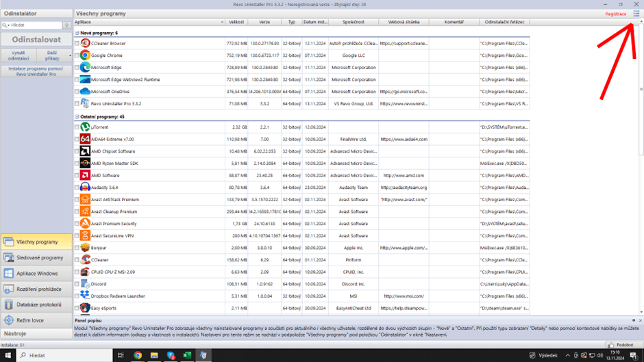Select the Audacity 3.6.4 program icon
The image size is (644, 362).
point(85,188)
